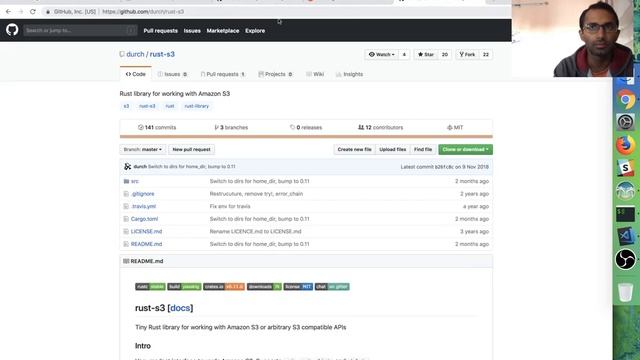Open the Branch: master dropdown
This screenshot has width=640, height=360.
142,149
